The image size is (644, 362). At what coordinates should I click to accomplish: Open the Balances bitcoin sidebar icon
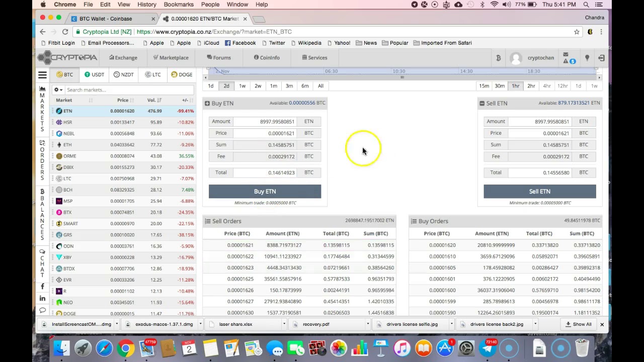[x=42, y=192]
